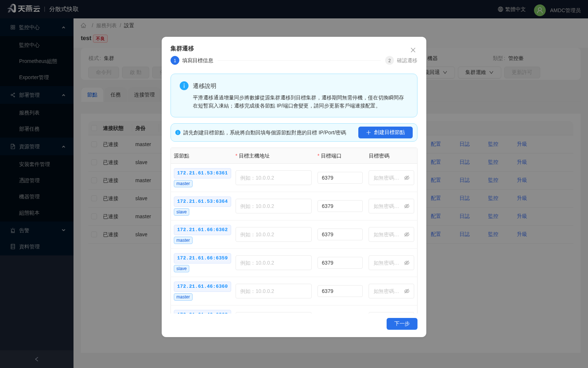Show password for 172.21.61.66:6362 row

point(407,234)
